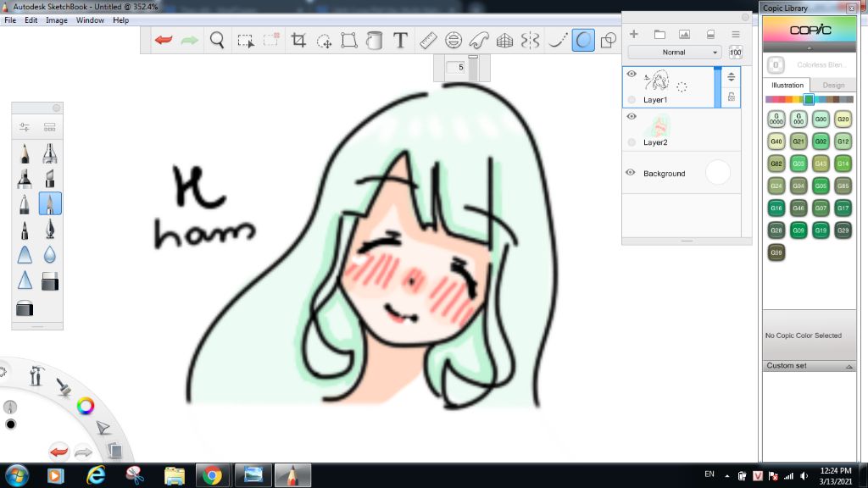Image resolution: width=868 pixels, height=488 pixels.
Task: Click the Layer1 radio circle marker
Action: (632, 100)
